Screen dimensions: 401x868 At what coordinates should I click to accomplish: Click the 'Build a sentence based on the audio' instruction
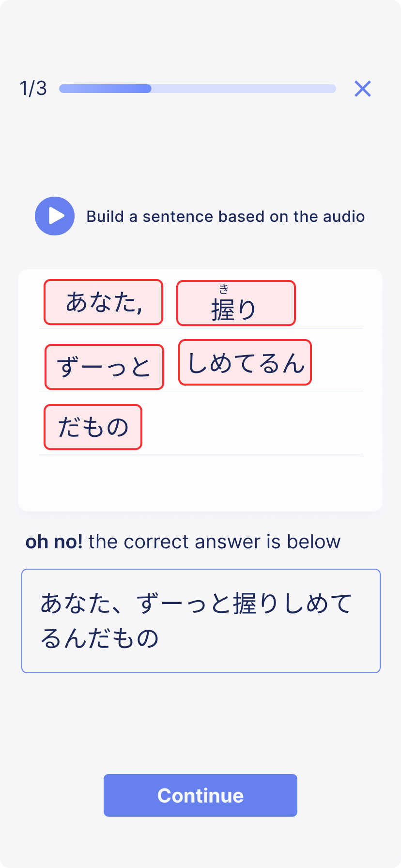[226, 217]
